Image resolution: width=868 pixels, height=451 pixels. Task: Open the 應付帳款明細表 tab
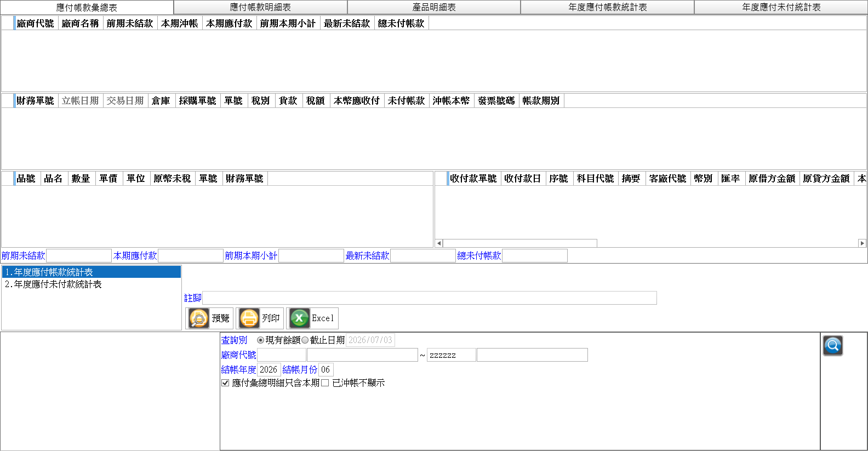(260, 7)
